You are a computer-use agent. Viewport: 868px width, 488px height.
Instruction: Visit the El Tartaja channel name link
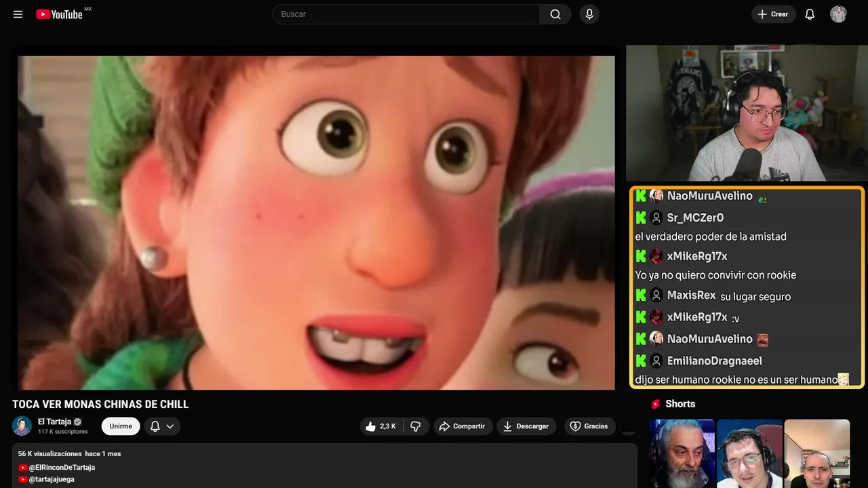coord(54,422)
